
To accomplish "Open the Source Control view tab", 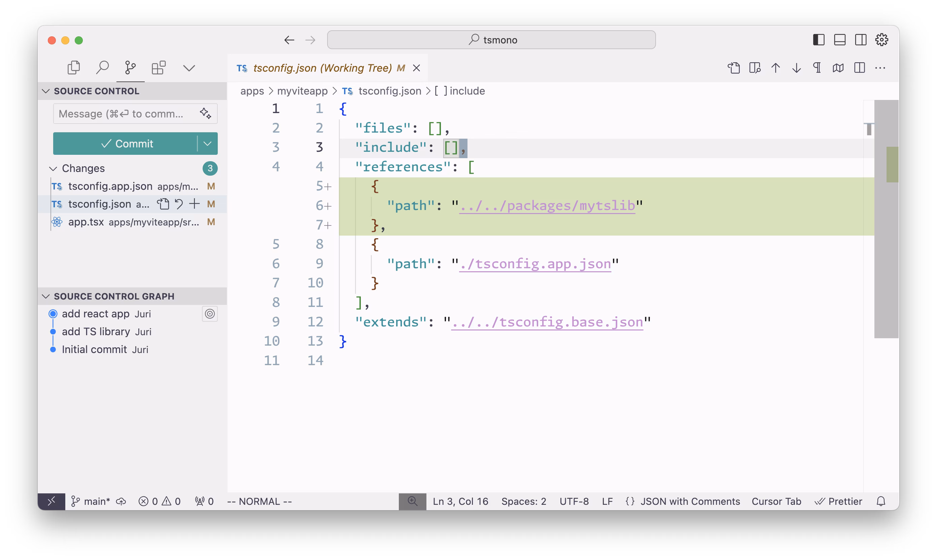I will 130,68.
